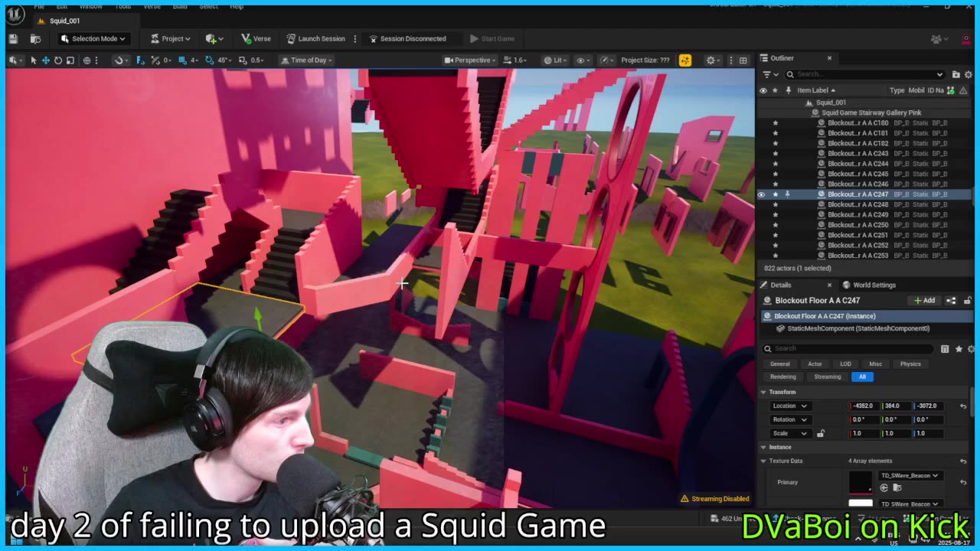
Task: Click the Verse button
Action: tap(256, 38)
